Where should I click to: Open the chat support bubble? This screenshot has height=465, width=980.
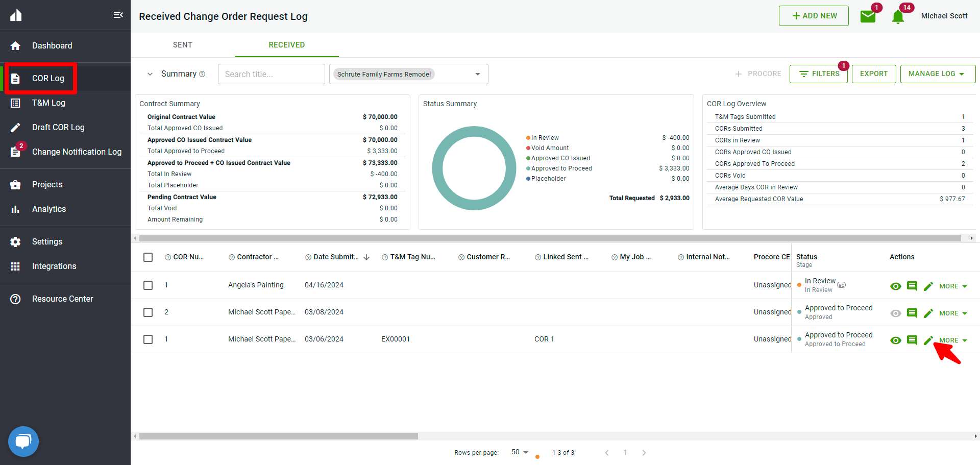coord(23,441)
